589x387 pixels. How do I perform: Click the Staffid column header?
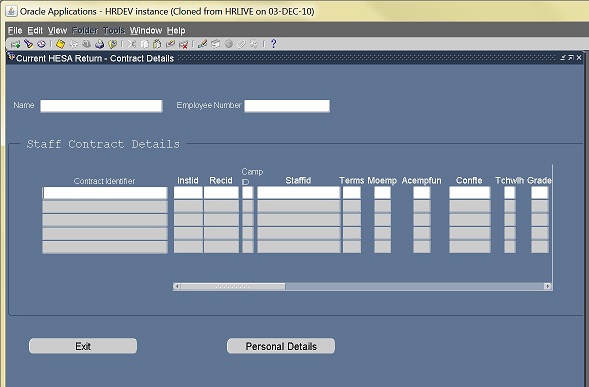(298, 180)
